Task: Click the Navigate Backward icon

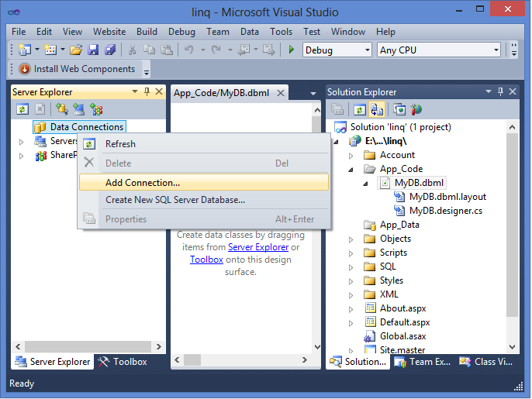Action: [244, 50]
